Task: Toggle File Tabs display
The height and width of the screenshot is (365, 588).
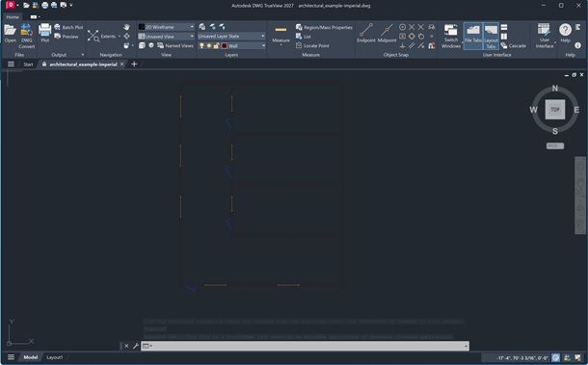Action: (473, 36)
